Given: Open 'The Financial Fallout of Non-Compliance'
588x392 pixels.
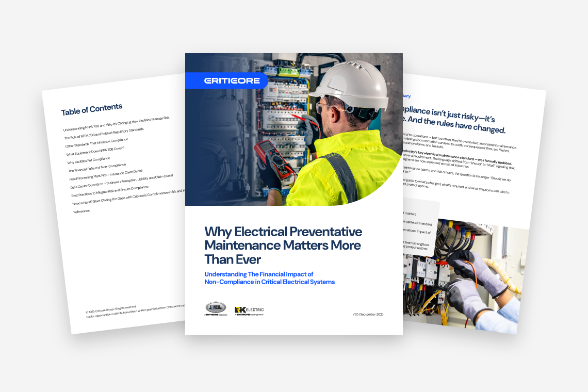Looking at the screenshot, I should (97, 168).
